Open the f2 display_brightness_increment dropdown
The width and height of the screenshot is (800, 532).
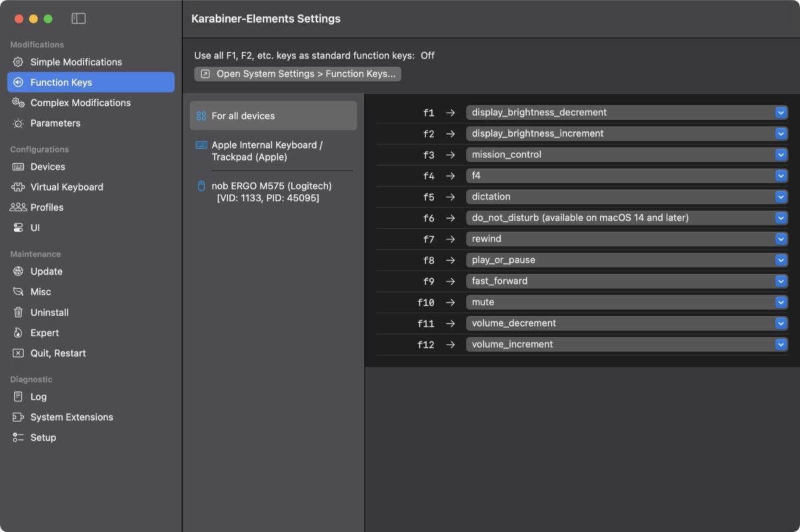627,133
